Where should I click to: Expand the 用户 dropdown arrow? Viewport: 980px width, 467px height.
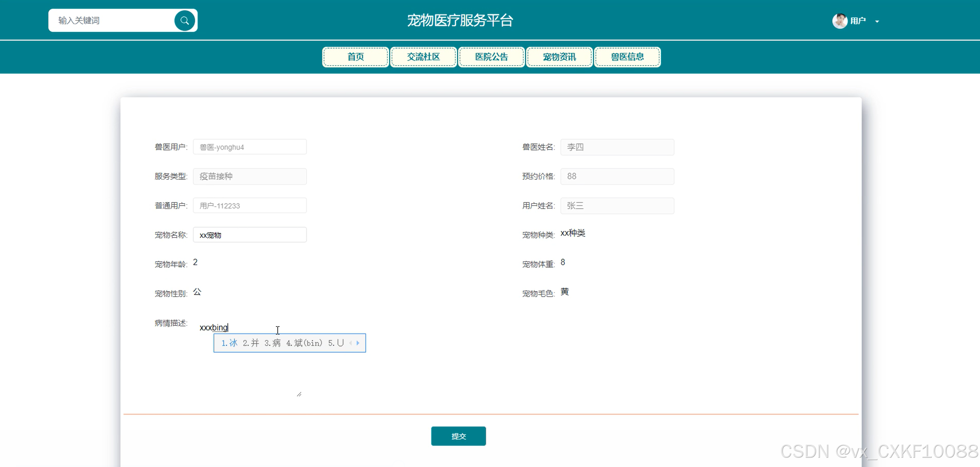[x=877, y=22]
